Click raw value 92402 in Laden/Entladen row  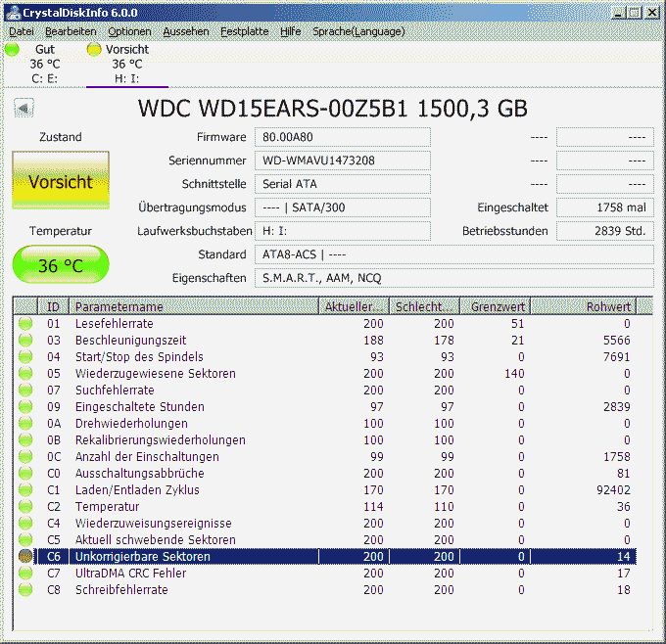[613, 490]
